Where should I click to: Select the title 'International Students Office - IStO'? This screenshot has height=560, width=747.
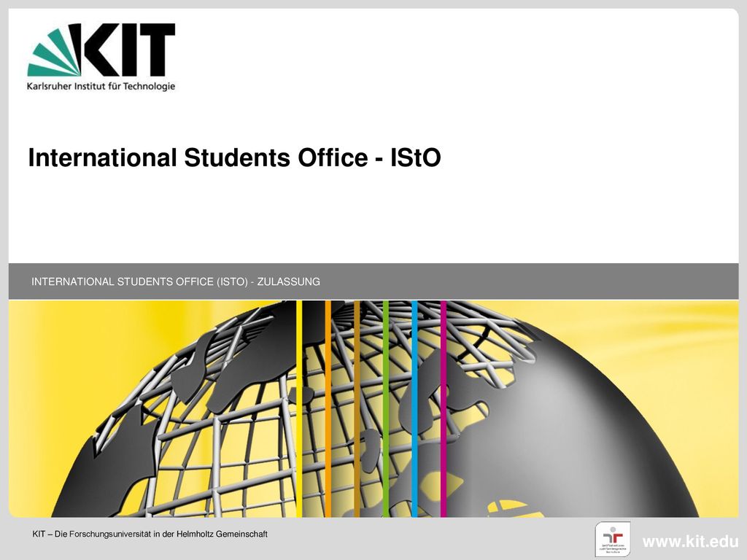(234, 157)
